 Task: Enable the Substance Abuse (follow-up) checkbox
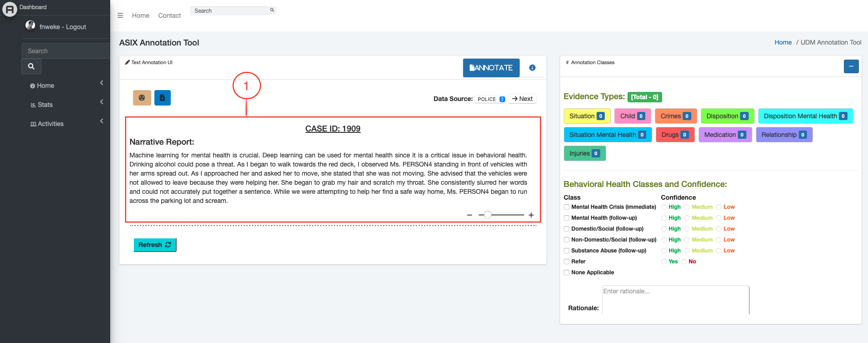[x=567, y=251]
